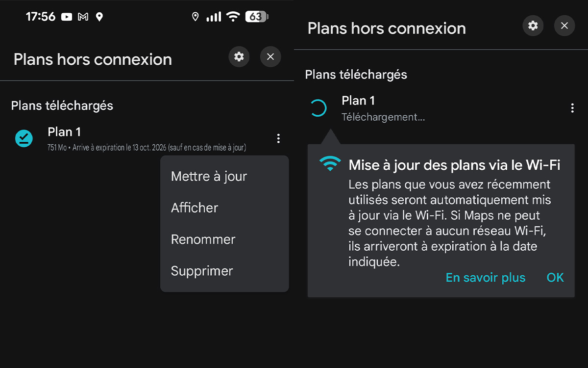Tap the YouTube notification icon in status bar
The height and width of the screenshot is (368, 588).
(x=67, y=17)
